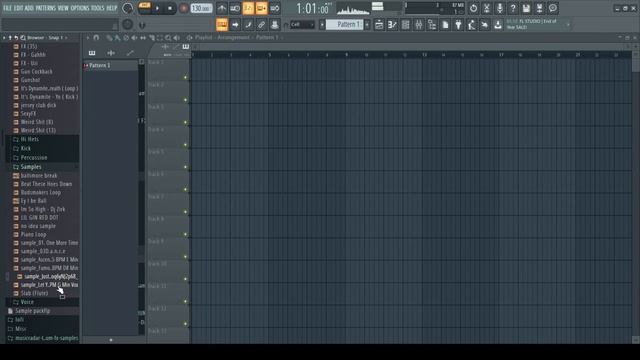
Task: Toggle blend recording overdub button
Action: [x=262, y=8]
